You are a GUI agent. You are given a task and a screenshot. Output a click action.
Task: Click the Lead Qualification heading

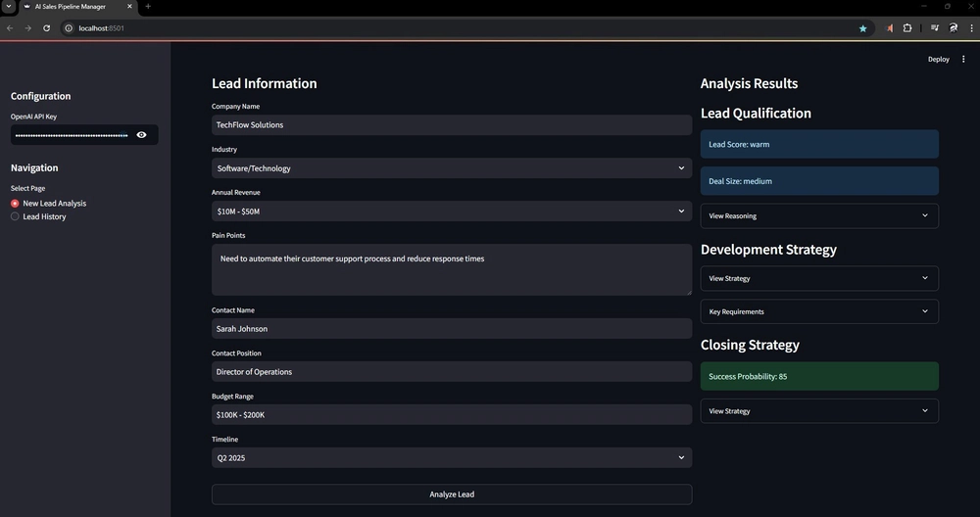click(x=756, y=114)
